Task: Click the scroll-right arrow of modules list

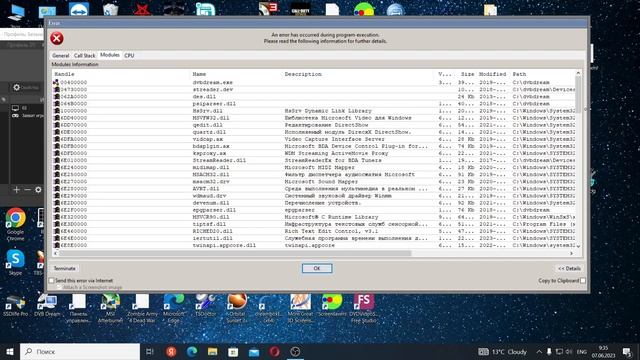Action: (571, 253)
